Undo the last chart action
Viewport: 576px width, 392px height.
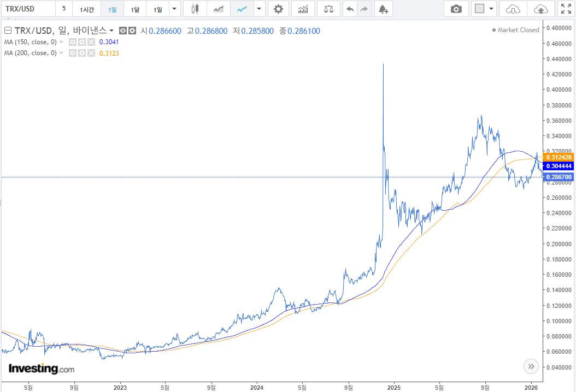coord(350,9)
